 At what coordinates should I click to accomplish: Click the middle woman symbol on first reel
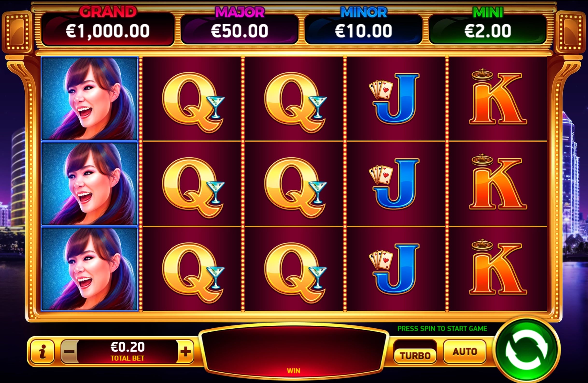89,184
